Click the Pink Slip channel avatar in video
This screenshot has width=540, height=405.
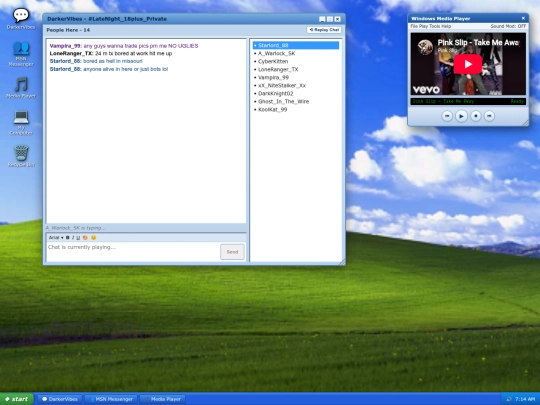(425, 47)
